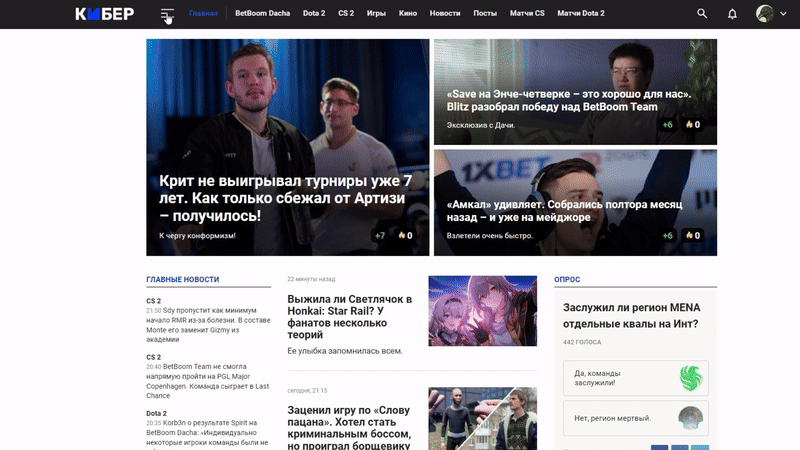Click the poll question about MENA region
This screenshot has height=450, width=800.
coord(632,315)
